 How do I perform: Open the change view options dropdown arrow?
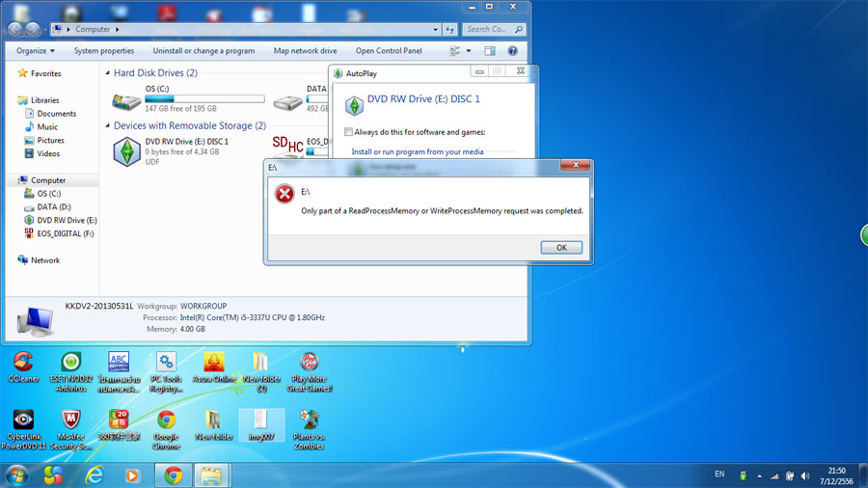[x=469, y=51]
